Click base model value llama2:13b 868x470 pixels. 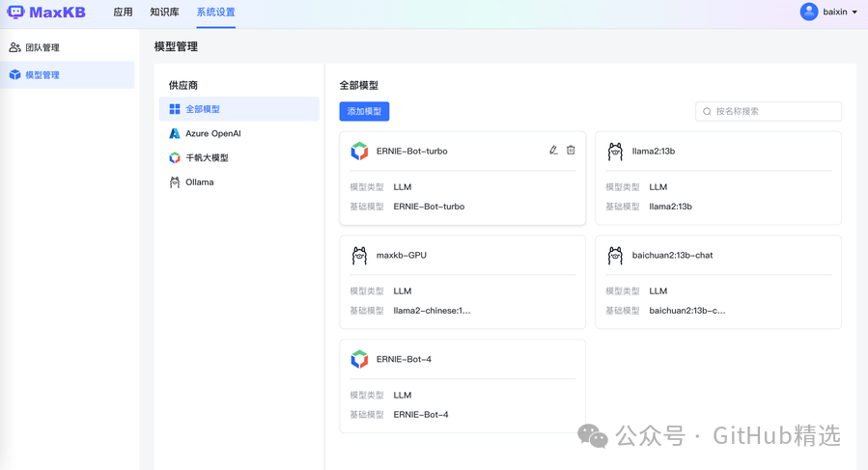click(670, 207)
